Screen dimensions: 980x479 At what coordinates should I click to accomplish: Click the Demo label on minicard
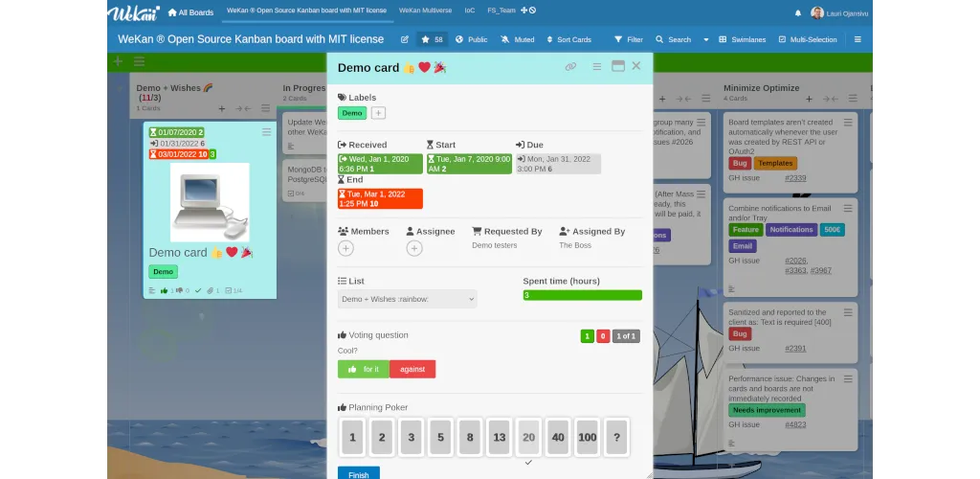coord(163,271)
